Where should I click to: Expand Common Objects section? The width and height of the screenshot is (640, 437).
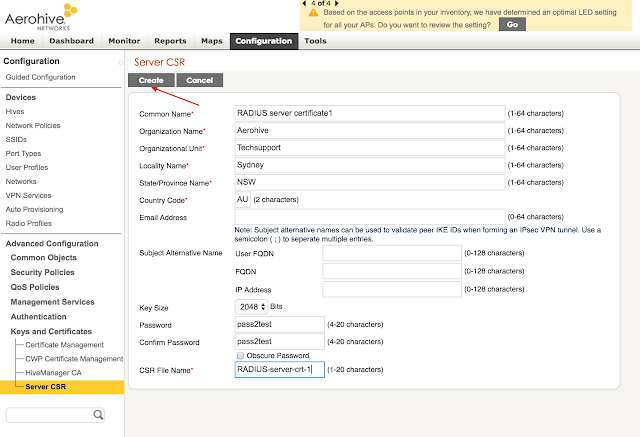pyautogui.click(x=44, y=257)
